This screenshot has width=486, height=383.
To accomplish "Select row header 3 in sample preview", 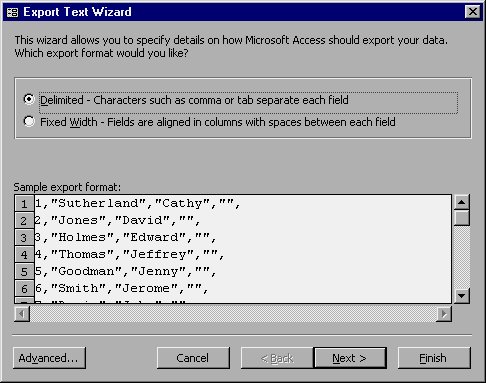I will click(24, 238).
